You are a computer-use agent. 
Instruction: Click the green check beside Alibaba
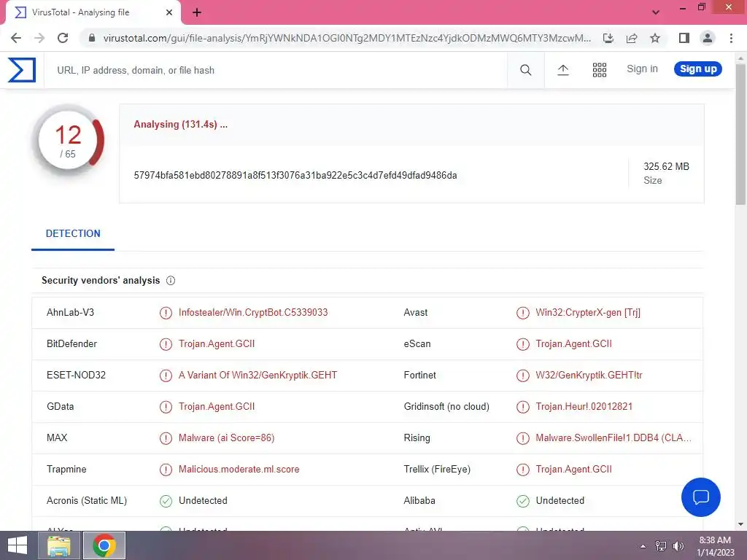coord(522,501)
